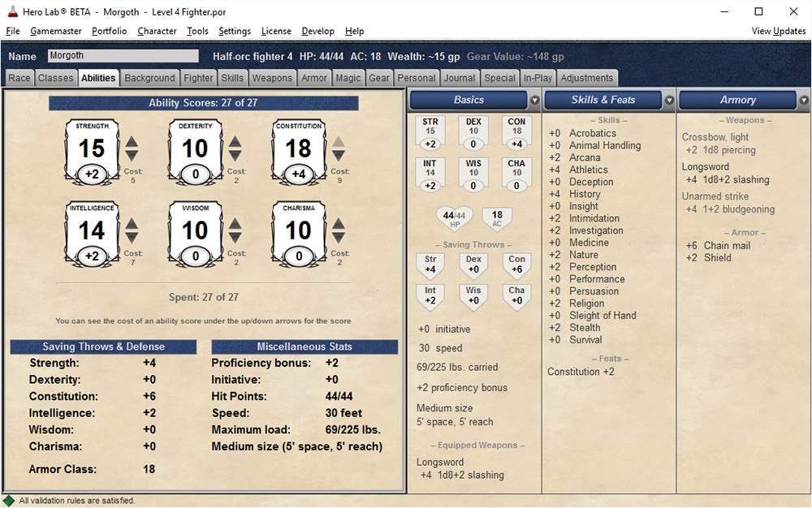Click the Armory panel header
812x508 pixels.
(737, 100)
